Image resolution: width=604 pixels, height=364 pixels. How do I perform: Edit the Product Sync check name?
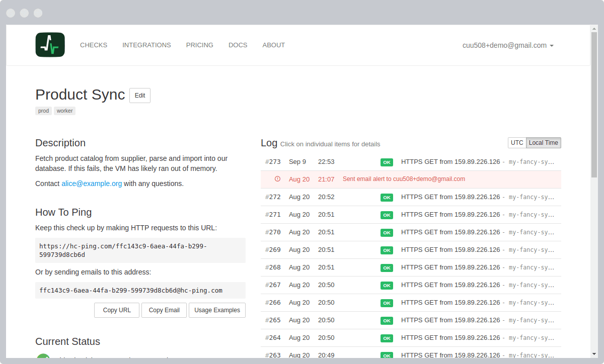(139, 95)
